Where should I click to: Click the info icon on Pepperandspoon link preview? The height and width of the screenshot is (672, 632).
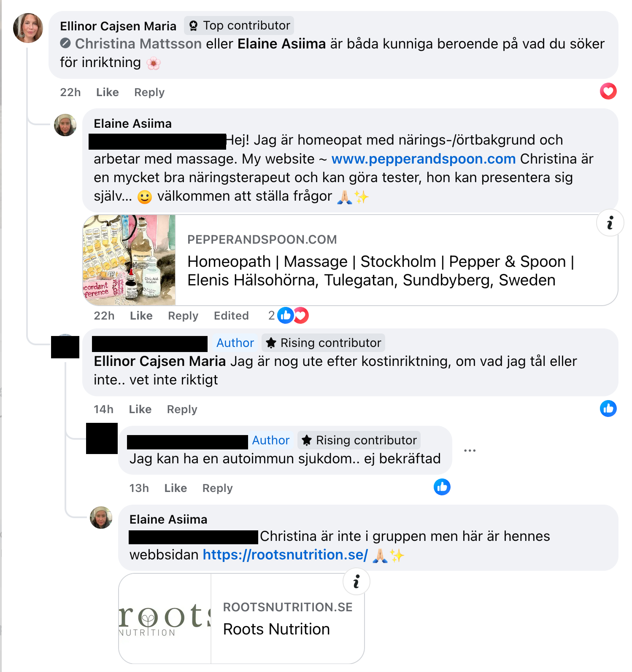click(x=610, y=223)
